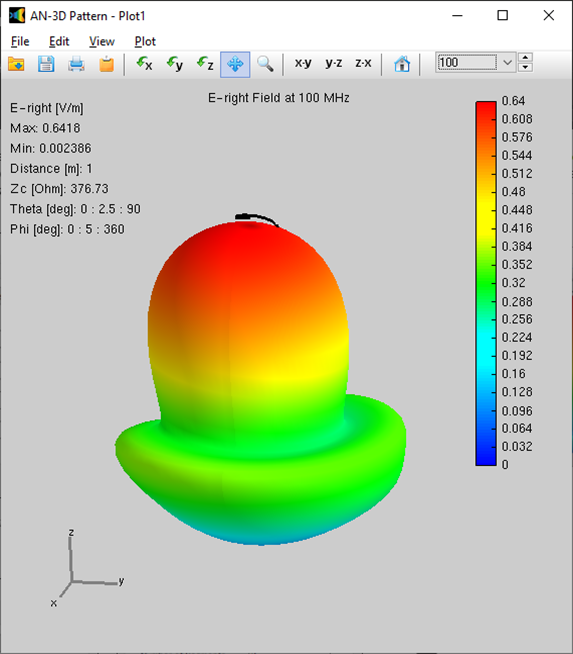Switch to z-x plane view
The width and height of the screenshot is (573, 654).
tap(363, 63)
